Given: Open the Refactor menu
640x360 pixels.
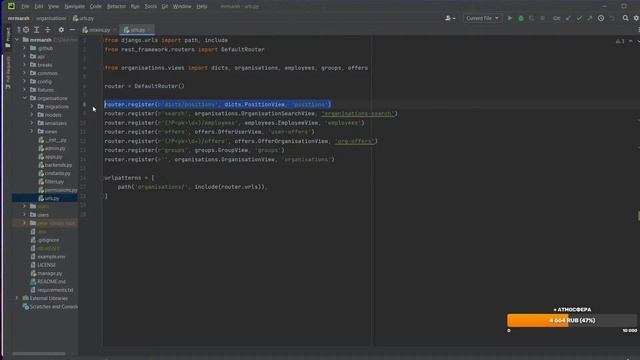Looking at the screenshot, I should click(116, 6).
